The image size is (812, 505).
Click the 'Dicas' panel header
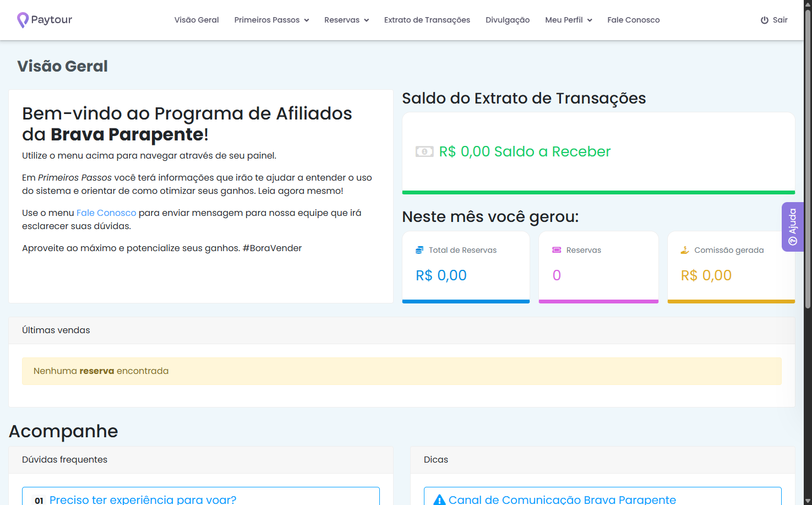click(603, 460)
